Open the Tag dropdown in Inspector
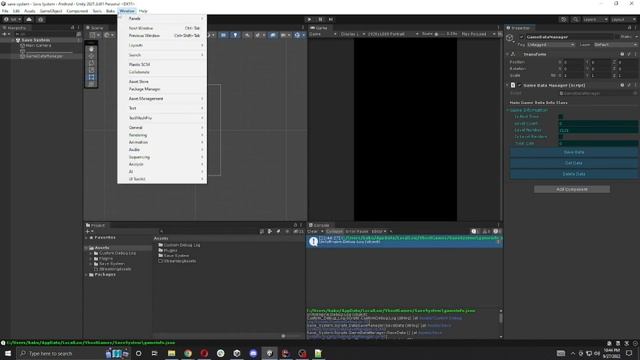Screen dimensions: 640x360 (550, 44)
